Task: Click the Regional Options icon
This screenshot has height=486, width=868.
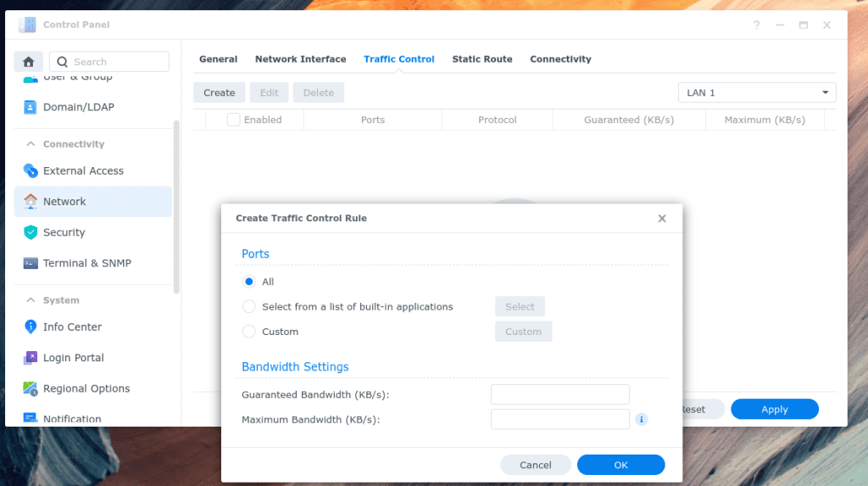Action: click(x=31, y=388)
